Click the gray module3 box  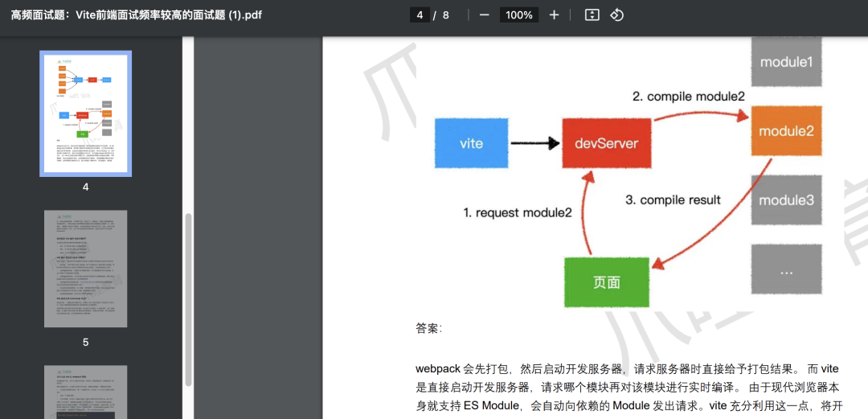[786, 200]
